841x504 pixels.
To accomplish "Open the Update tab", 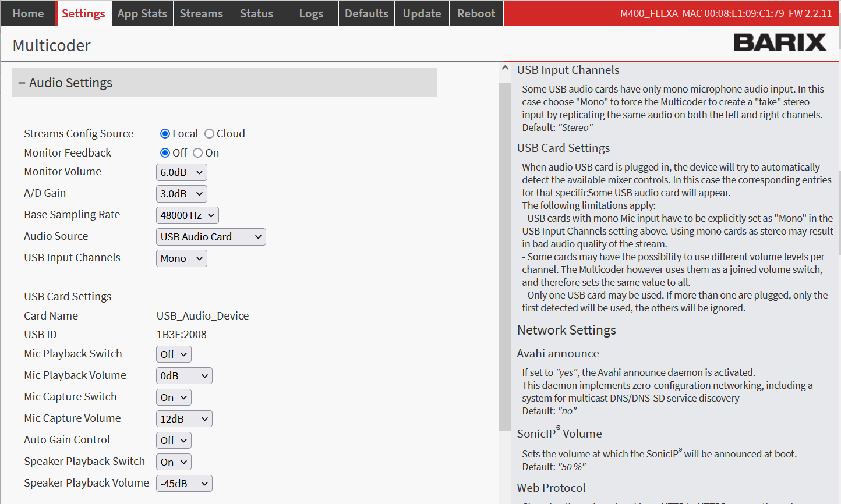I will (x=422, y=13).
